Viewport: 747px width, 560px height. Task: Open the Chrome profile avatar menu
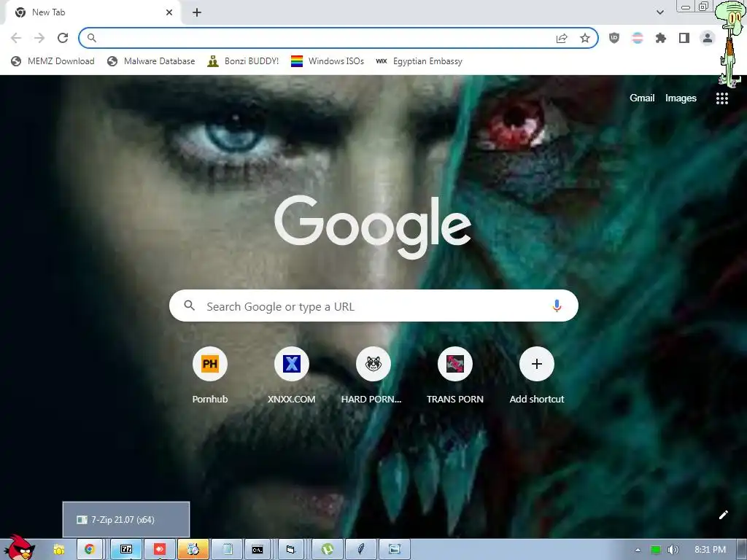(x=708, y=38)
